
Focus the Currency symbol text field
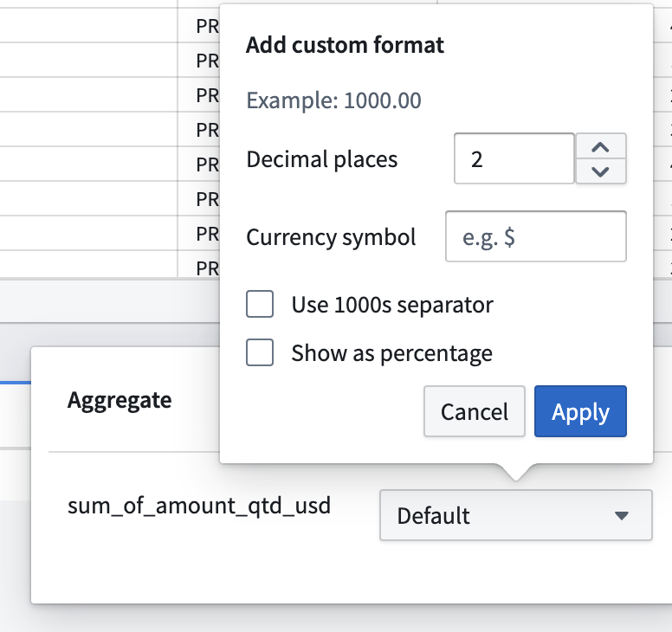535,237
